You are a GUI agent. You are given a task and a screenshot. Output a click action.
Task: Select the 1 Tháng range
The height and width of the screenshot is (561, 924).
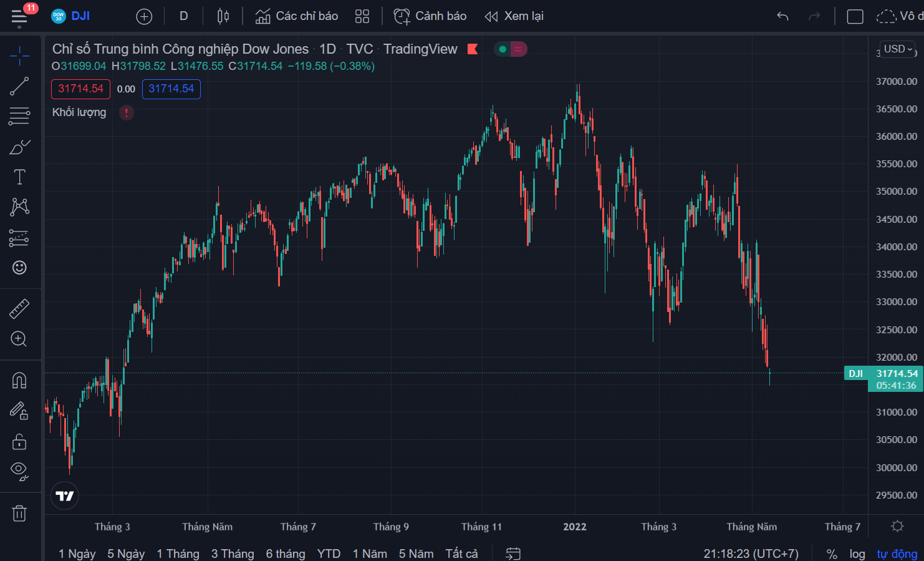(178, 554)
